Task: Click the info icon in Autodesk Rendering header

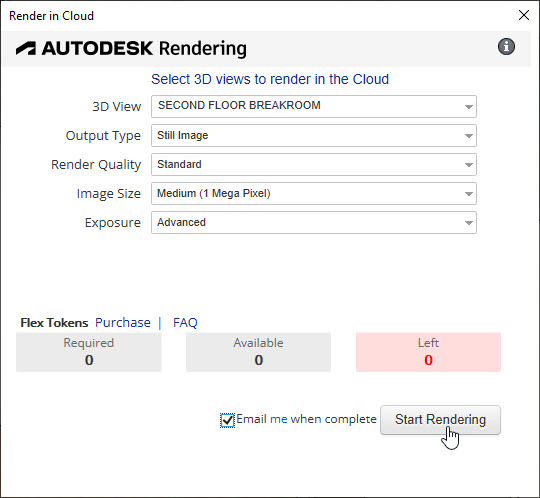Action: 506,46
